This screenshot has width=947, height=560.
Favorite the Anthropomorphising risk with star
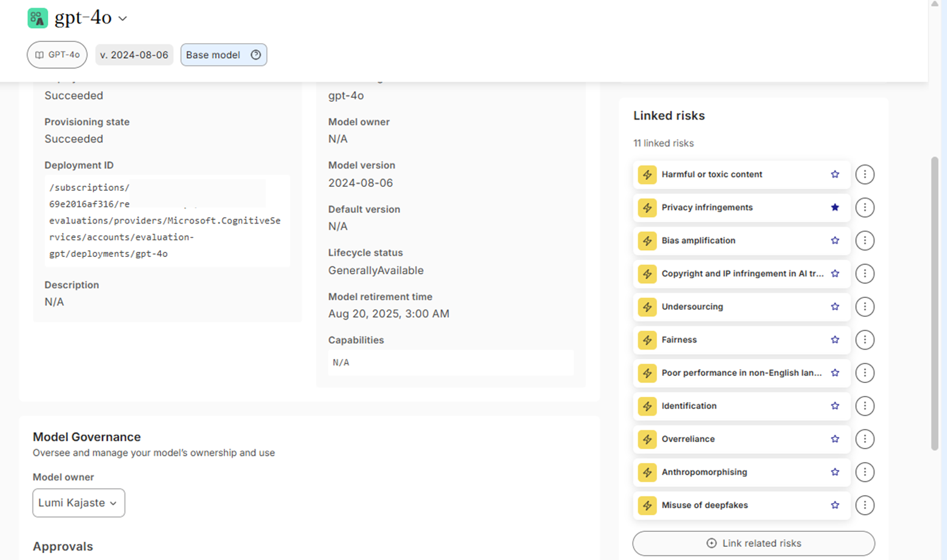[x=835, y=472]
